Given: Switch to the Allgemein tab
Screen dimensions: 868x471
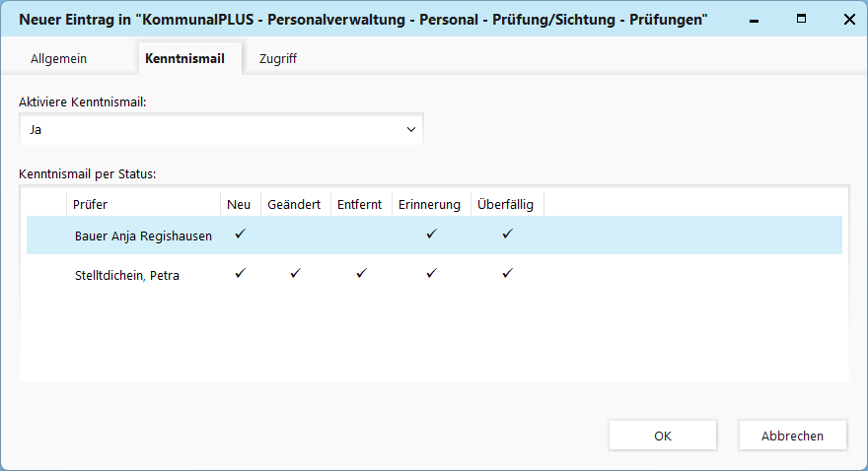Looking at the screenshot, I should click(x=59, y=58).
